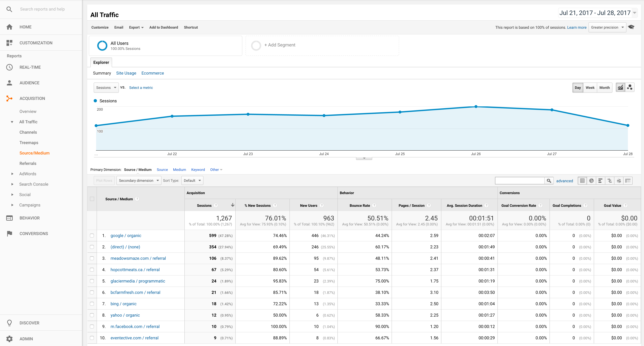Check the meadowsmaze.com / referral row checkbox

click(92, 258)
